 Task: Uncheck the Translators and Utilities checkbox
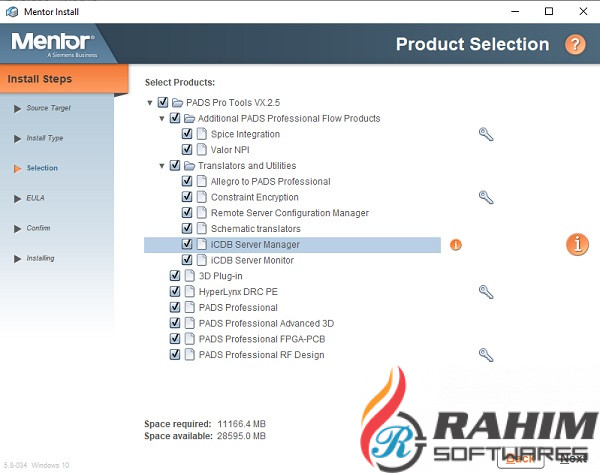175,165
